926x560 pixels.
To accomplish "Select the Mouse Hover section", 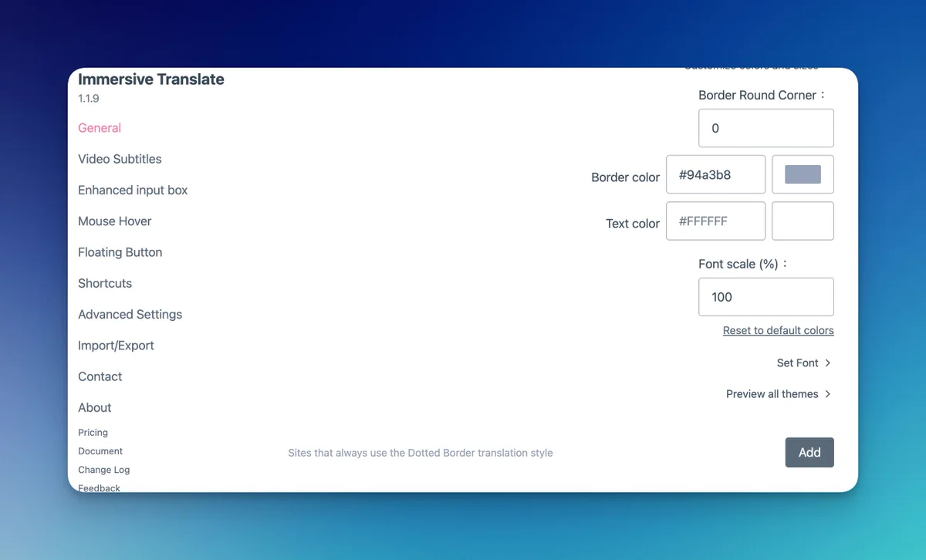I will coord(114,221).
